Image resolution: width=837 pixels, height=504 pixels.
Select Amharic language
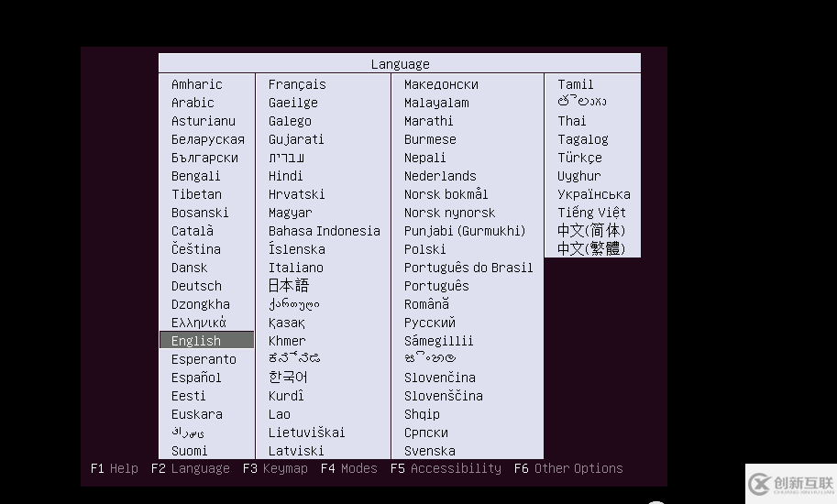click(x=196, y=84)
